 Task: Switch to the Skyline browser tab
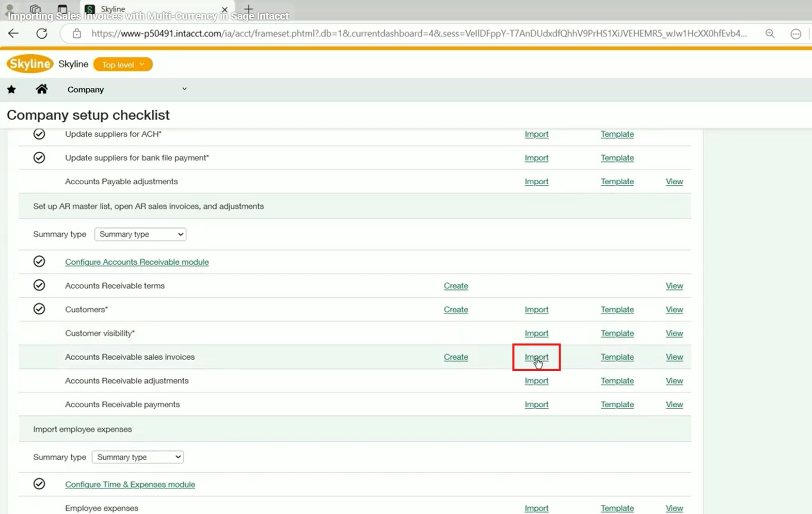[155, 9]
